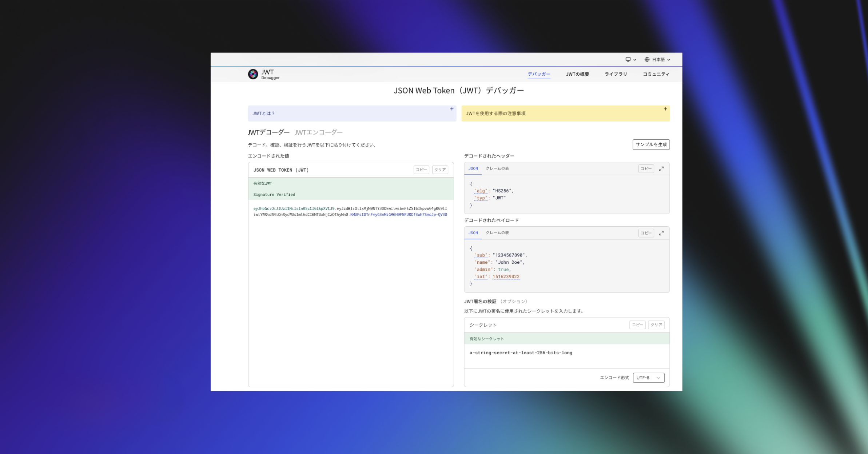This screenshot has height=454, width=868.
Task: Copy the decoded header JSON
Action: (x=646, y=169)
